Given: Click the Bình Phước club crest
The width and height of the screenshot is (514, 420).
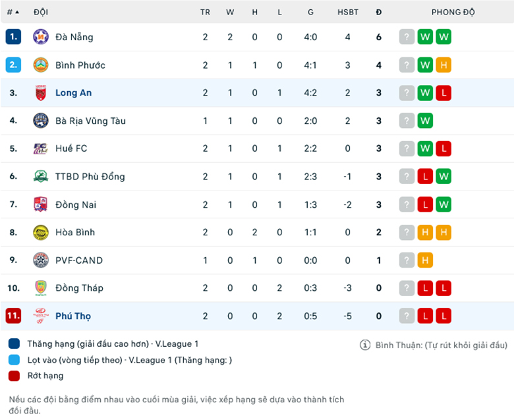Looking at the screenshot, I should [x=41, y=65].
